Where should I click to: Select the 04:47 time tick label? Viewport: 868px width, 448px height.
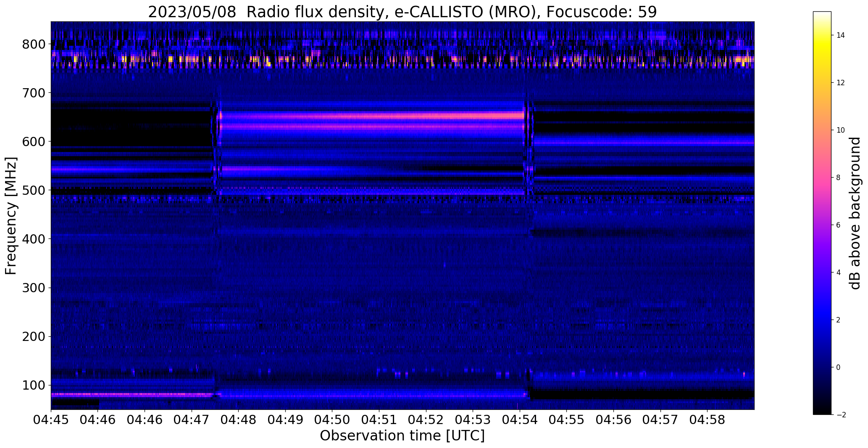(x=192, y=420)
